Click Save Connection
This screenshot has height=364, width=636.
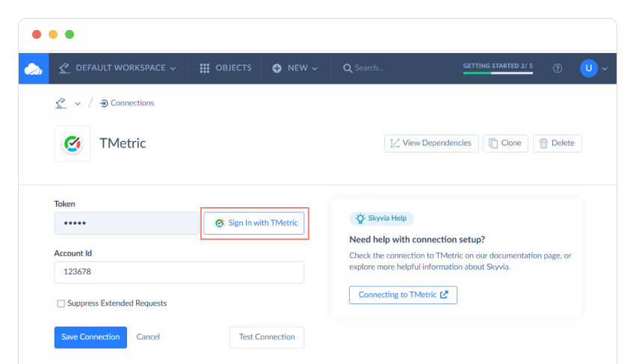[x=90, y=337]
